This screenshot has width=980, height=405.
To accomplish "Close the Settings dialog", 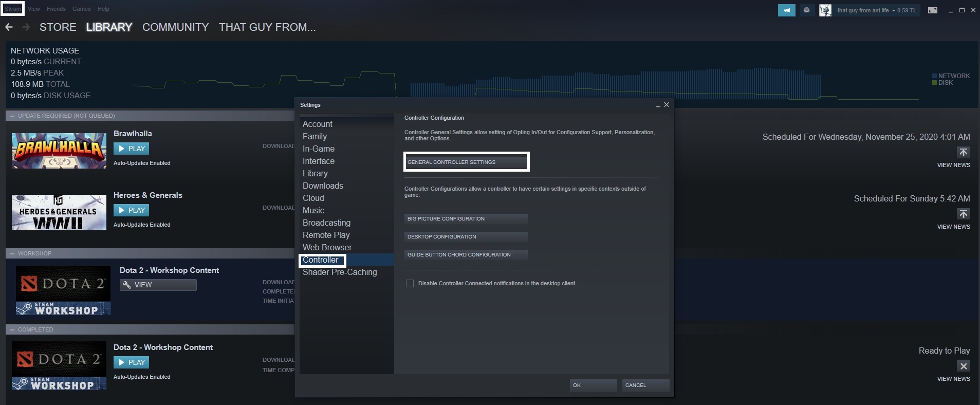I will (667, 105).
